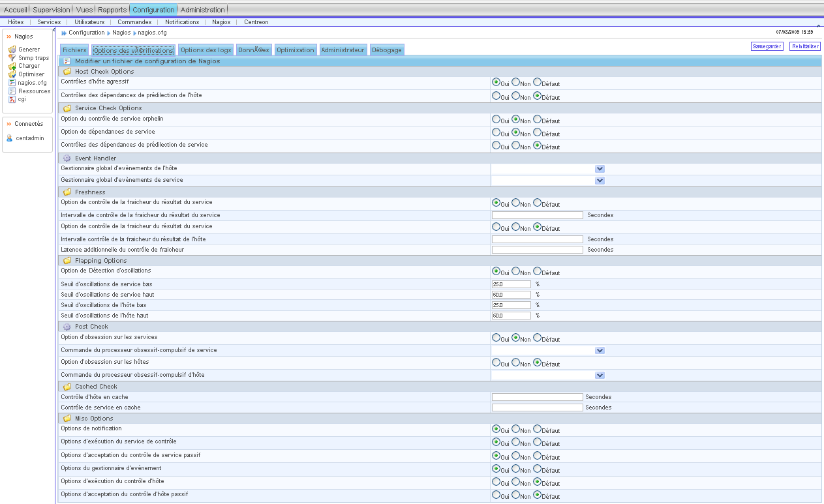
Task: Open Commande du processeur obsessif-compulsif d'hôte dropdown
Action: [600, 376]
